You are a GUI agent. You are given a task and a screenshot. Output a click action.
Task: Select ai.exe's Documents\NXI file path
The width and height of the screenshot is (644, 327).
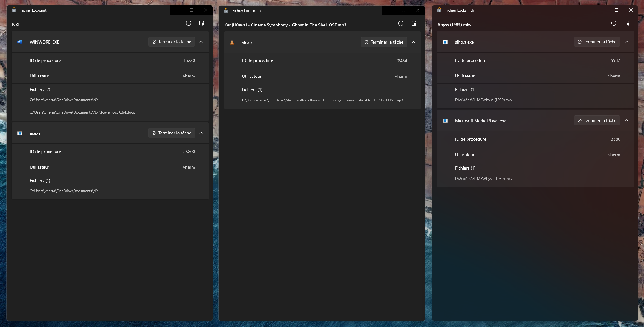point(65,191)
